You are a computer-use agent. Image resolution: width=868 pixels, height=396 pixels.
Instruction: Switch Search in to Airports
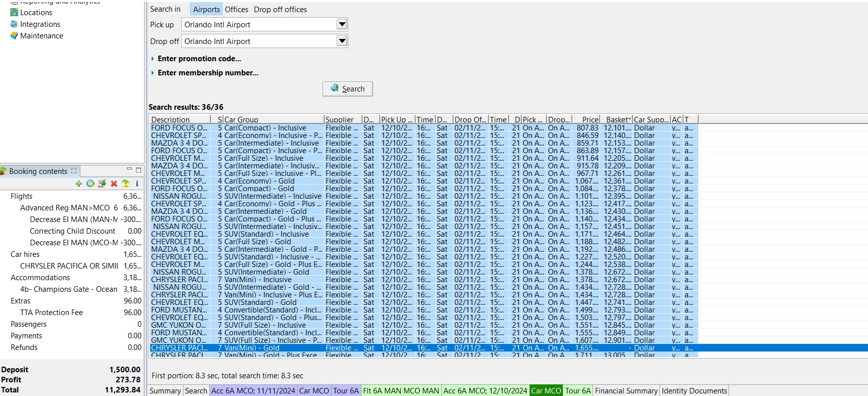pyautogui.click(x=206, y=9)
